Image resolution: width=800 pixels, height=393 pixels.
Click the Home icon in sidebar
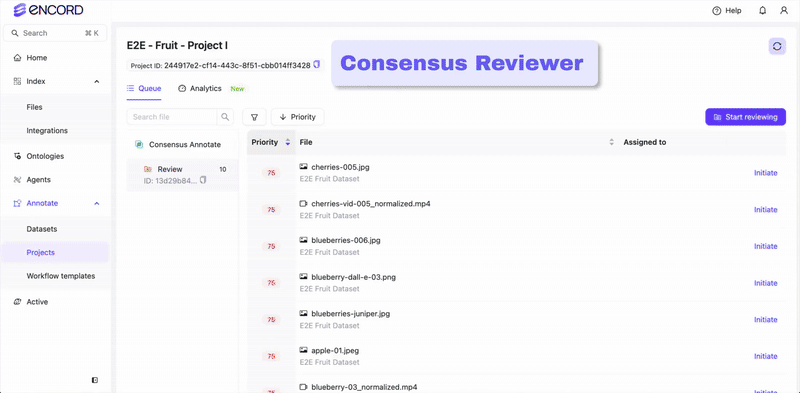pos(17,58)
